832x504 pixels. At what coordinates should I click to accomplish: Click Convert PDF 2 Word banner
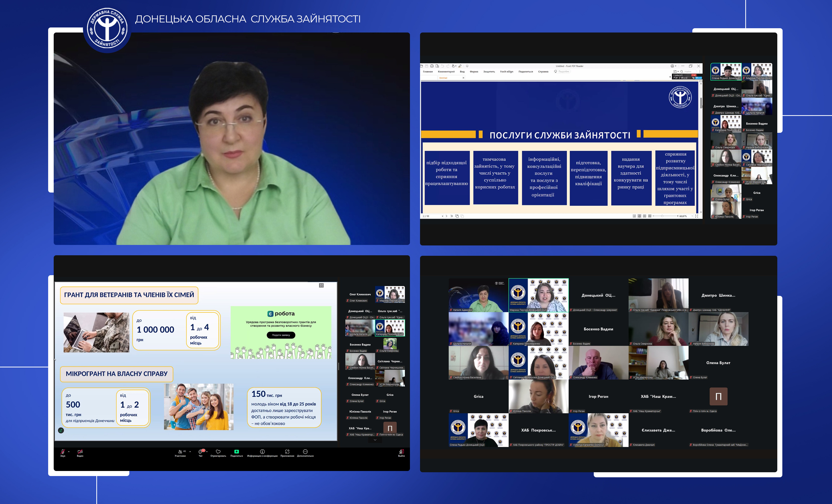tap(687, 77)
